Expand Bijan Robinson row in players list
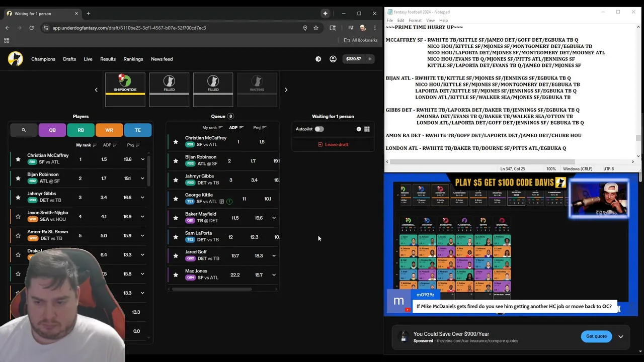Screen dimensions: 644x362 point(142,178)
